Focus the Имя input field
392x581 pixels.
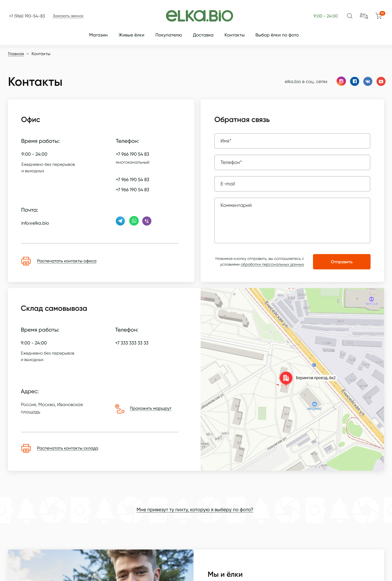[x=292, y=141]
